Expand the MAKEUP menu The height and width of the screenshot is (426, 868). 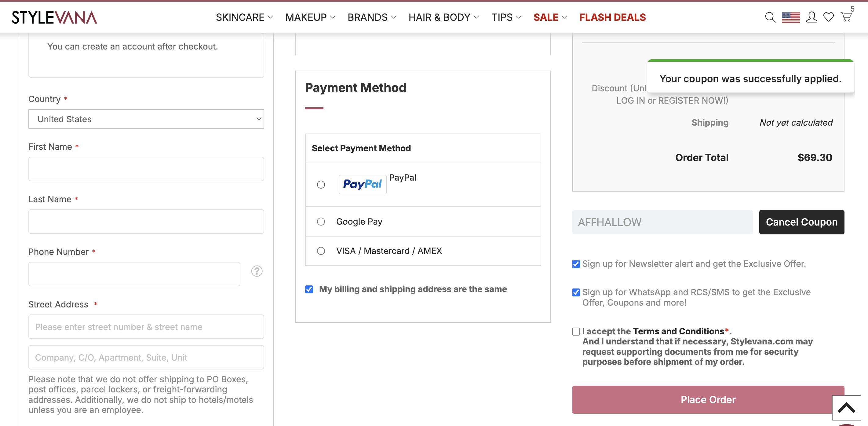click(310, 17)
